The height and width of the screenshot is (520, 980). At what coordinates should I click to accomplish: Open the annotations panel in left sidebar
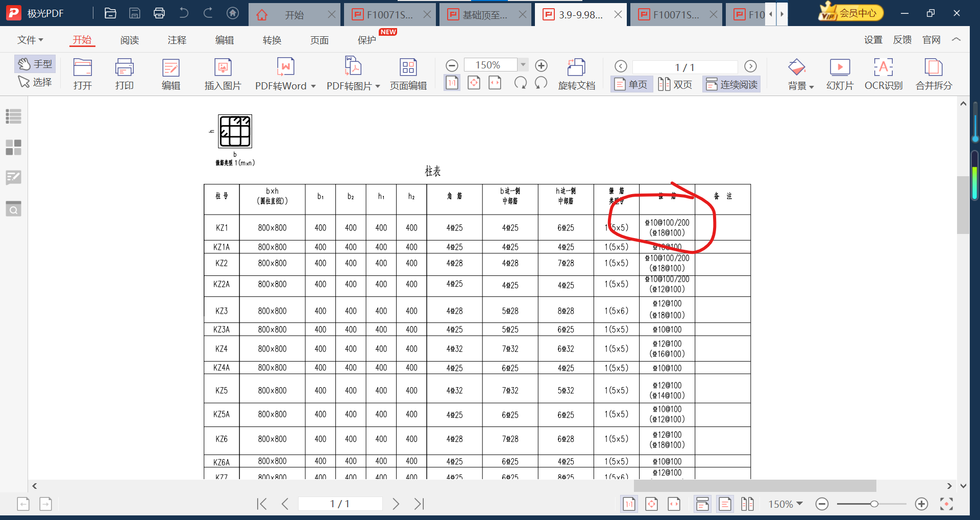click(x=13, y=178)
